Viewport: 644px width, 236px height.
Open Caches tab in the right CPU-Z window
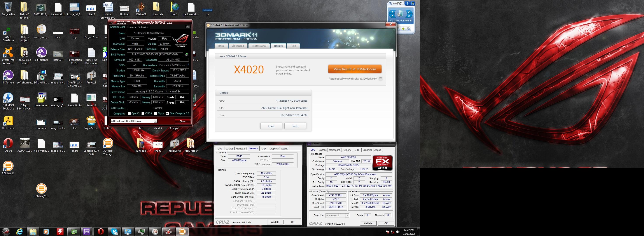point(322,150)
